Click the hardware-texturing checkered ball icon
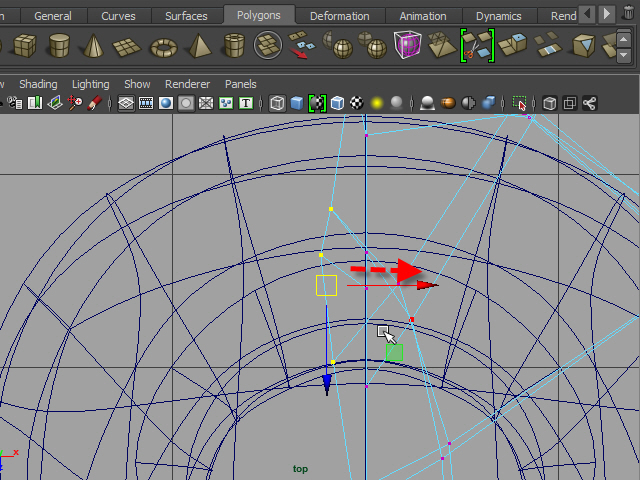Image resolution: width=640 pixels, height=480 pixels. pos(357,103)
